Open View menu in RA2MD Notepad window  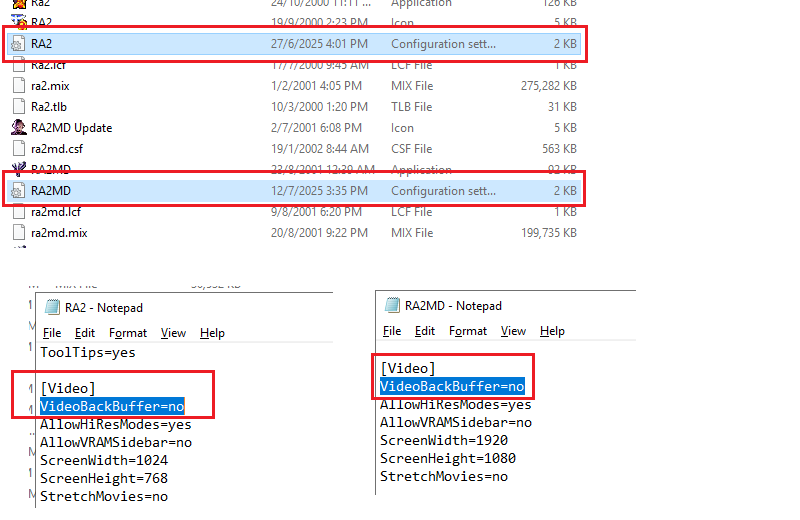click(513, 331)
